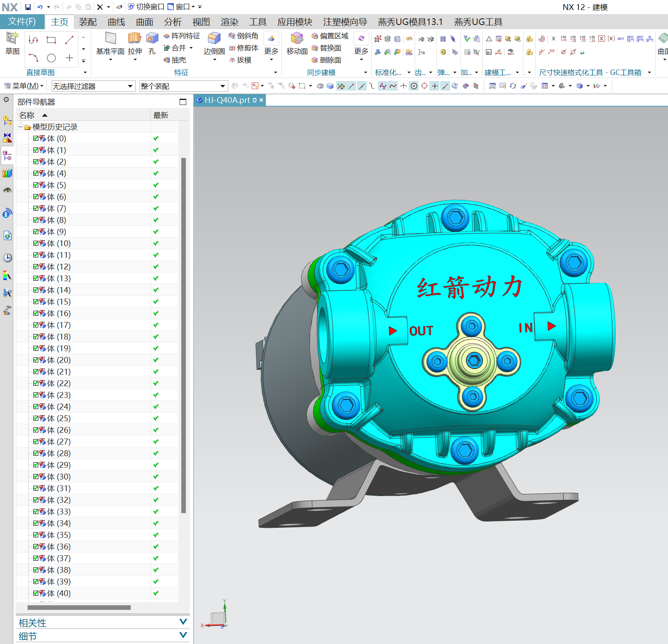This screenshot has height=644, width=668.
Task: Switch to the 装配 ribbon tab
Action: coord(88,22)
